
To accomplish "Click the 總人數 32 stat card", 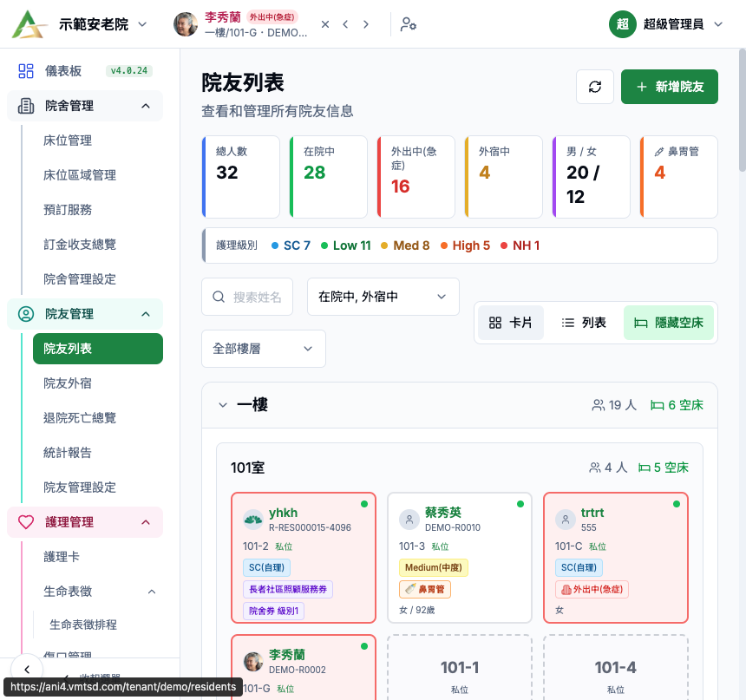I will pos(241,177).
